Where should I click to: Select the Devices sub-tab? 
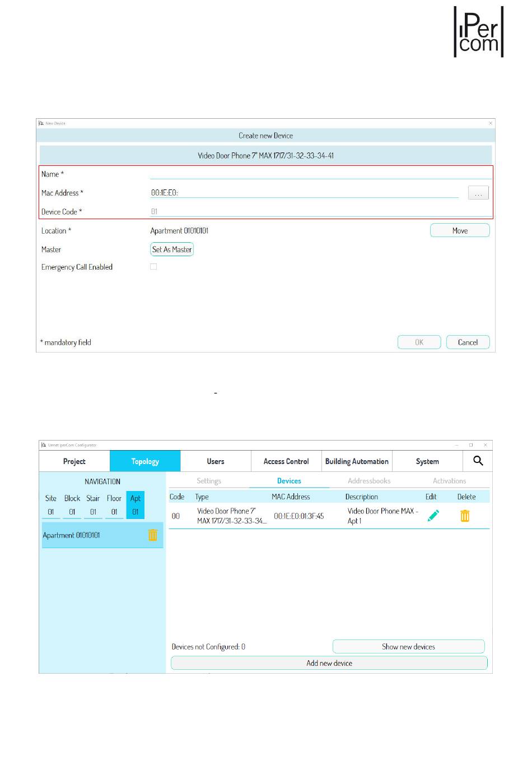pyautogui.click(x=289, y=481)
